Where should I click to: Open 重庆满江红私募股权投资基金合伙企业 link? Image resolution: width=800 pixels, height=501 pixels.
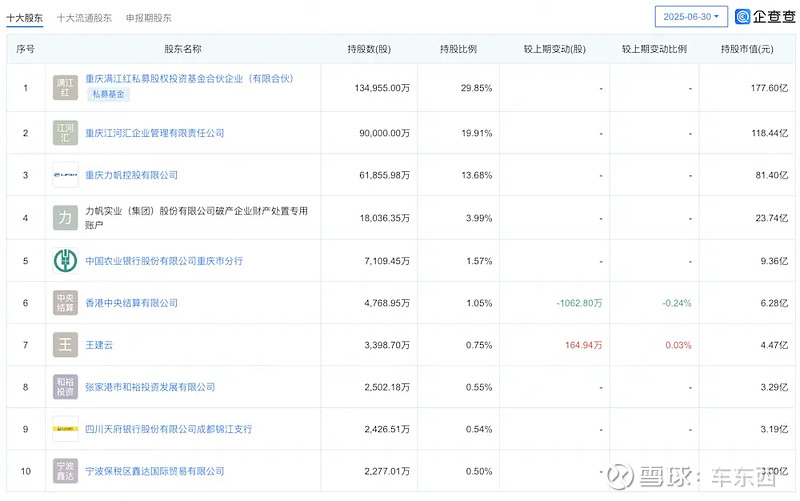pos(189,79)
